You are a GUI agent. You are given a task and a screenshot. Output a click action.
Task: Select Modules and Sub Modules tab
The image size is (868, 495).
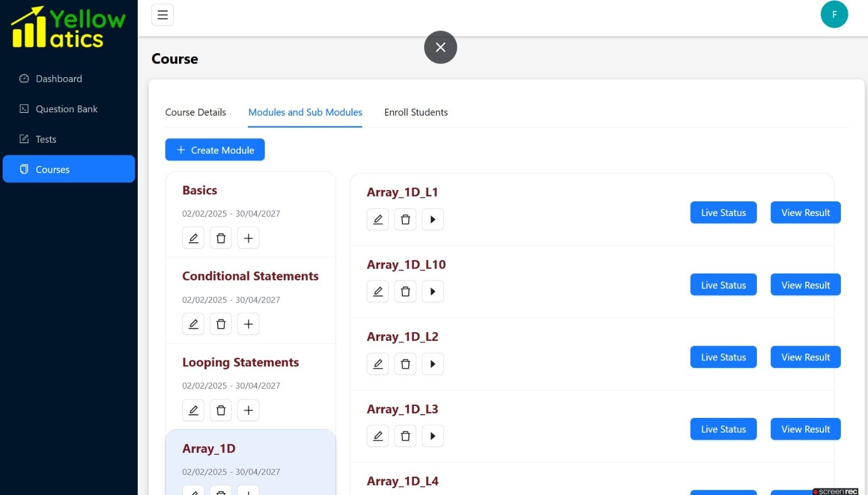305,112
